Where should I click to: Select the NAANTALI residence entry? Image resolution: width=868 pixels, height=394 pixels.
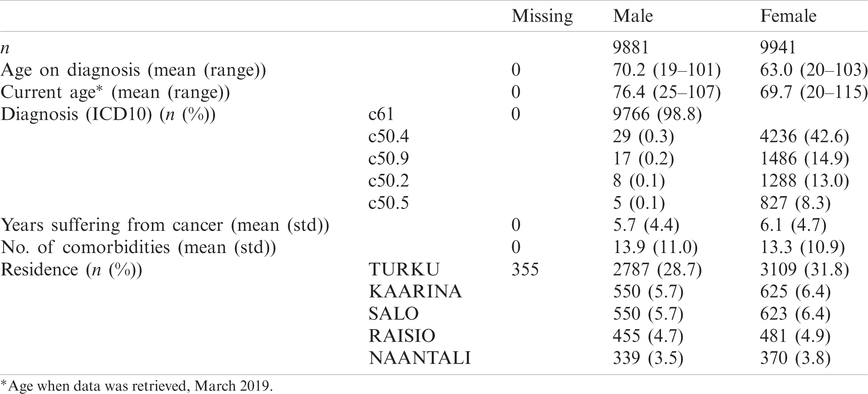419,358
